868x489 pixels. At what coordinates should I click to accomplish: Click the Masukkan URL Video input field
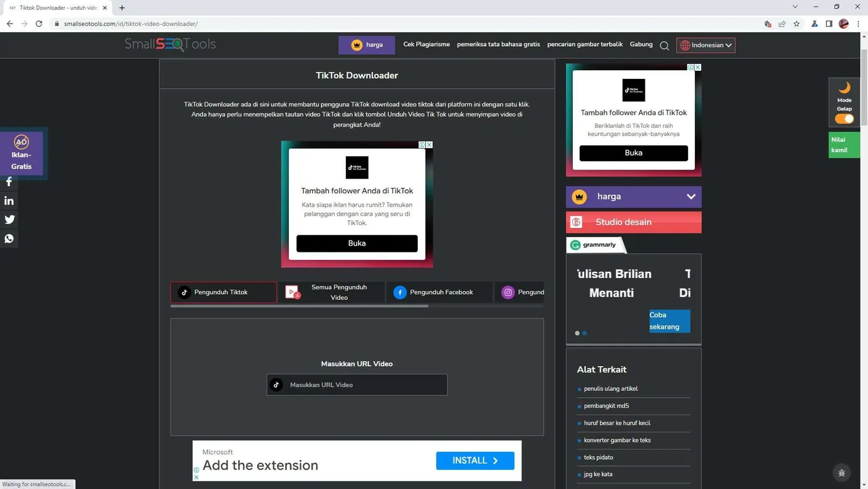[357, 385]
